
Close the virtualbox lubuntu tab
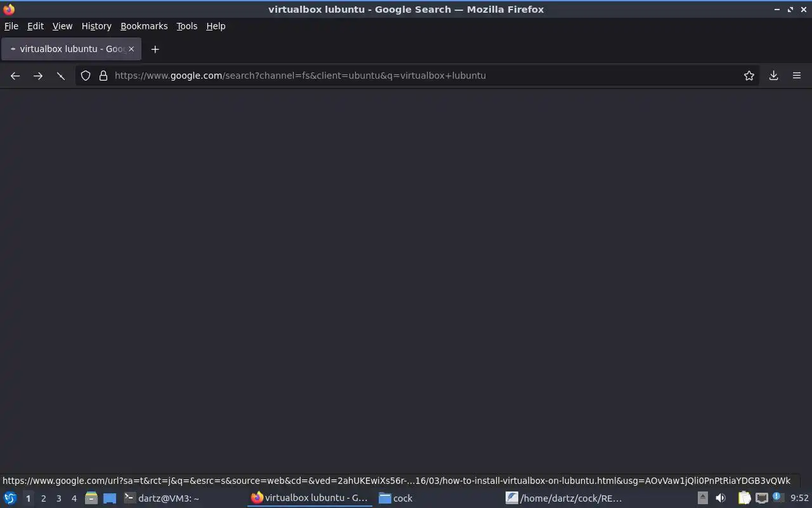(x=131, y=49)
